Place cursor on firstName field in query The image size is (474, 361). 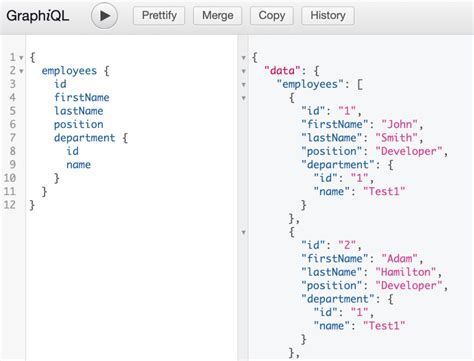pyautogui.click(x=82, y=97)
